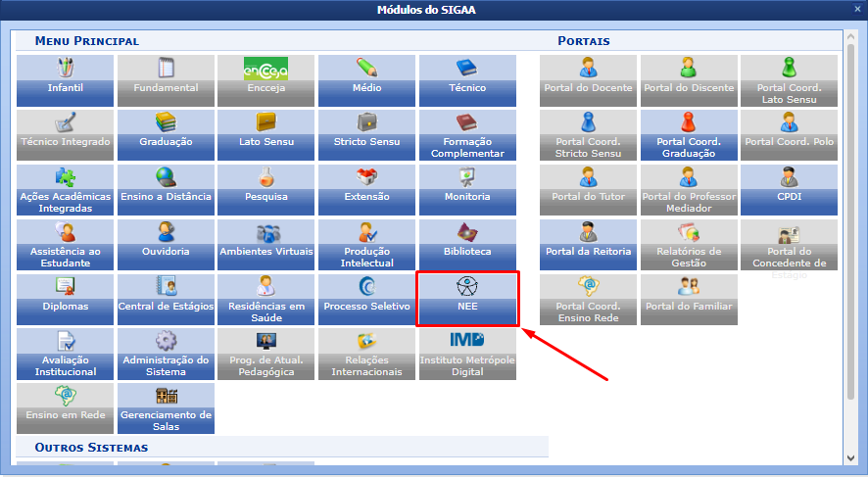Open the Gerenciamento de Salas module

tap(166, 408)
